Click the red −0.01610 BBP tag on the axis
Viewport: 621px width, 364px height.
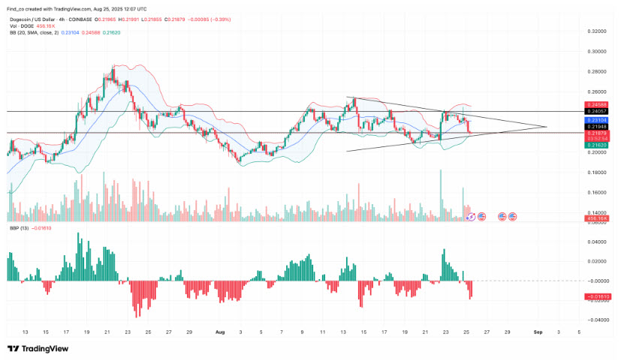pos(598,296)
